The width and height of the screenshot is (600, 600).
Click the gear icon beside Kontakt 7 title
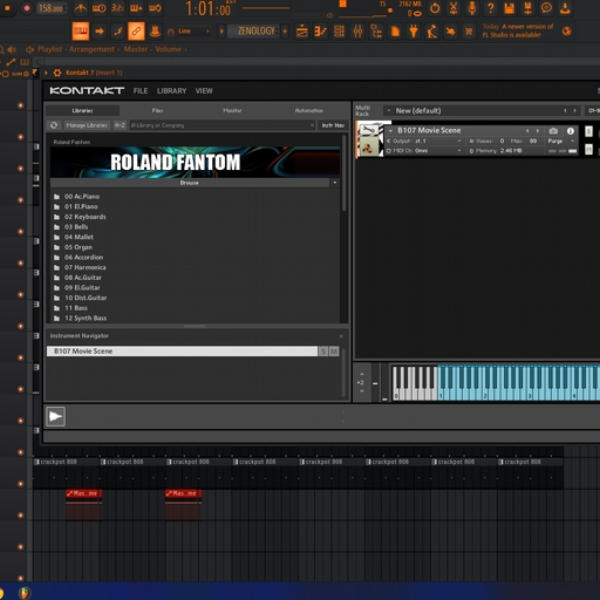57,73
